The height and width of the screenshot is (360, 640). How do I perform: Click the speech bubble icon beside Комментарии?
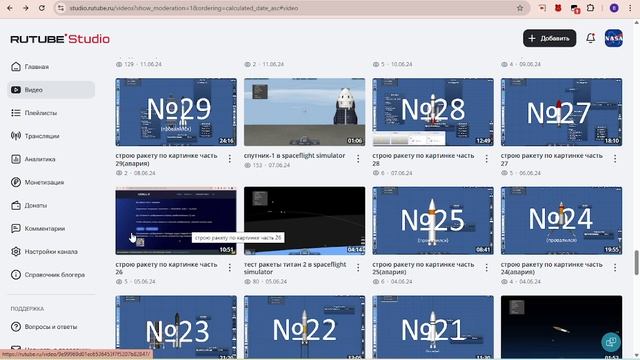click(16, 229)
